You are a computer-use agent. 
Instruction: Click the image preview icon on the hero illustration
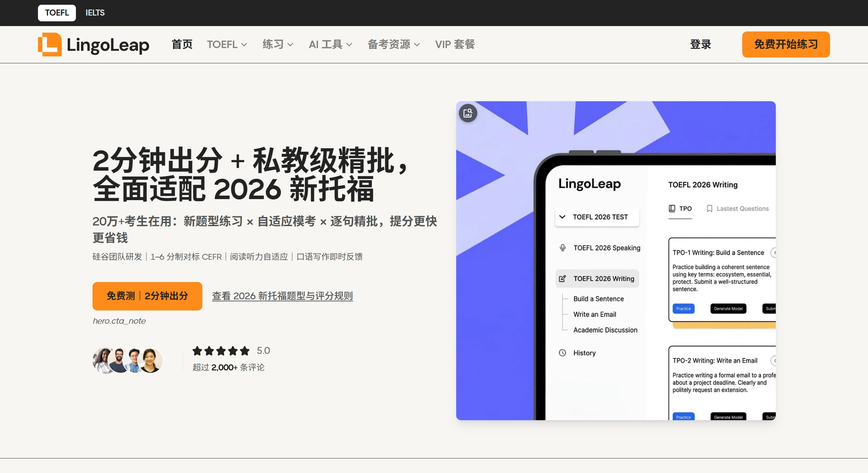pos(468,113)
